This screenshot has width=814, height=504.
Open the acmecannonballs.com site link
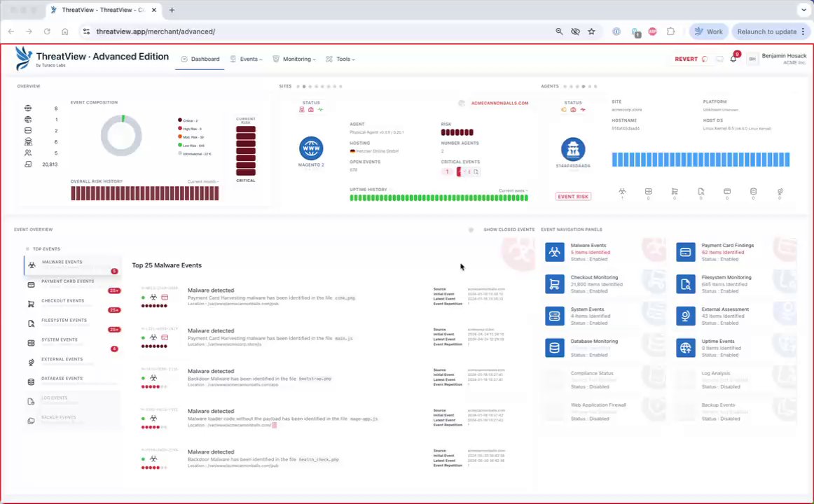point(500,103)
